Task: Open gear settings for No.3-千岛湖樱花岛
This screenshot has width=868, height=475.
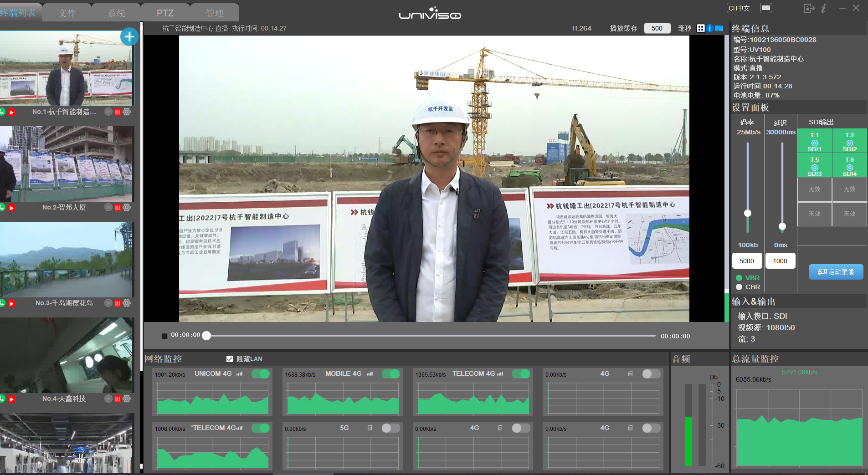Action: [x=127, y=303]
